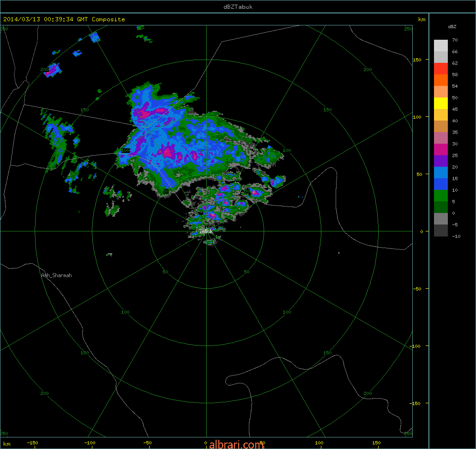
Task: Click the dBZ heading above the color scale
Action: (452, 27)
